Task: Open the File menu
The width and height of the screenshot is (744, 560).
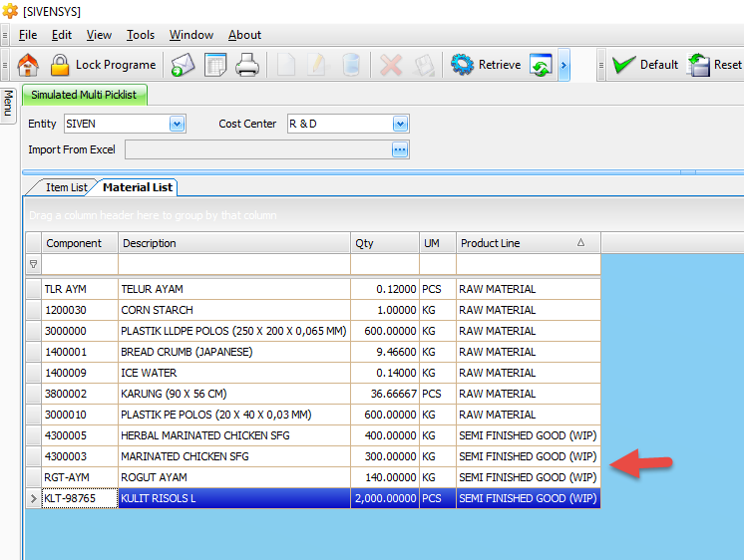Action: coord(28,35)
